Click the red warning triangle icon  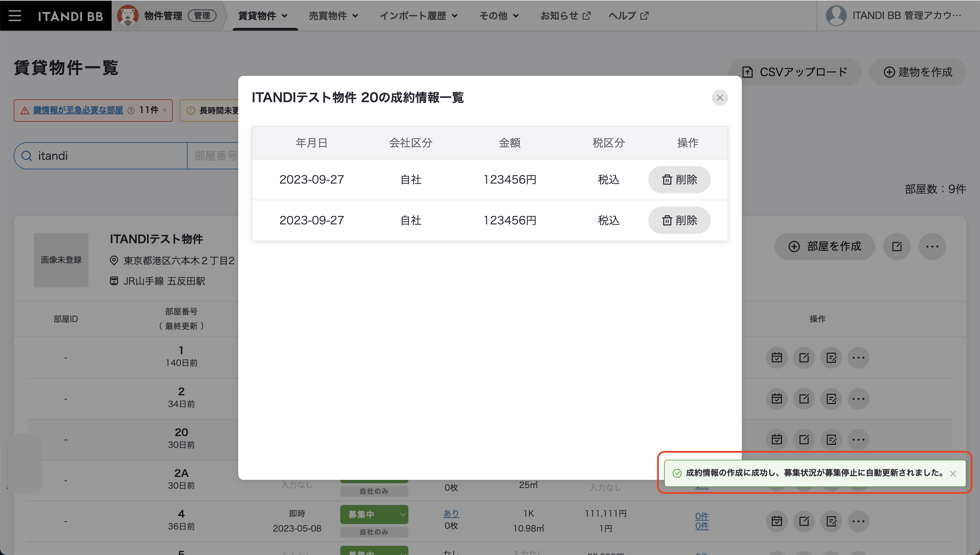pyautogui.click(x=25, y=111)
